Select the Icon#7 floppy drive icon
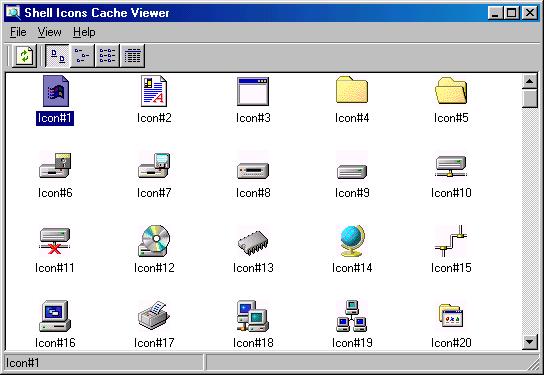544x375 pixels. click(154, 165)
